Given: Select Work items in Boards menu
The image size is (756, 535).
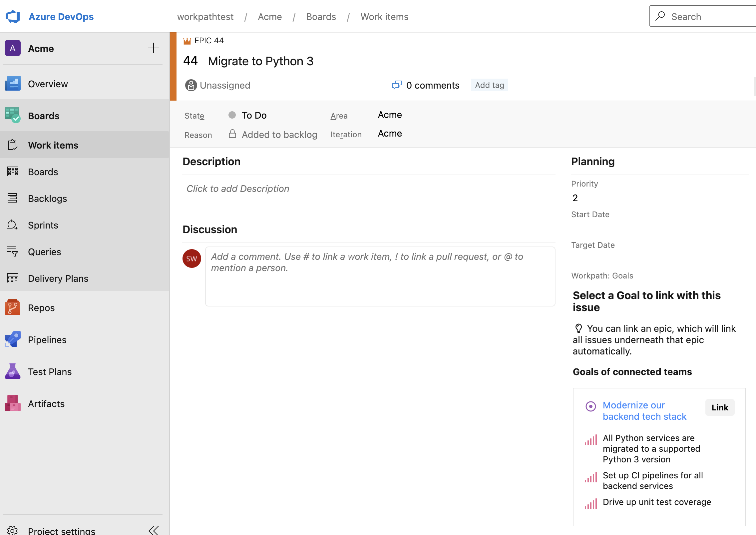Looking at the screenshot, I should point(85,145).
